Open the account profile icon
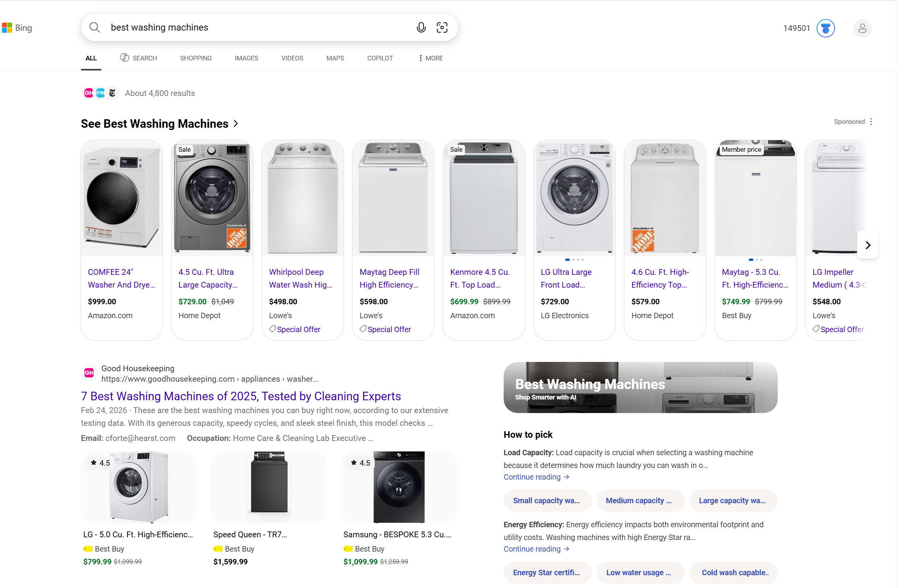This screenshot has height=588, width=897. tap(862, 28)
